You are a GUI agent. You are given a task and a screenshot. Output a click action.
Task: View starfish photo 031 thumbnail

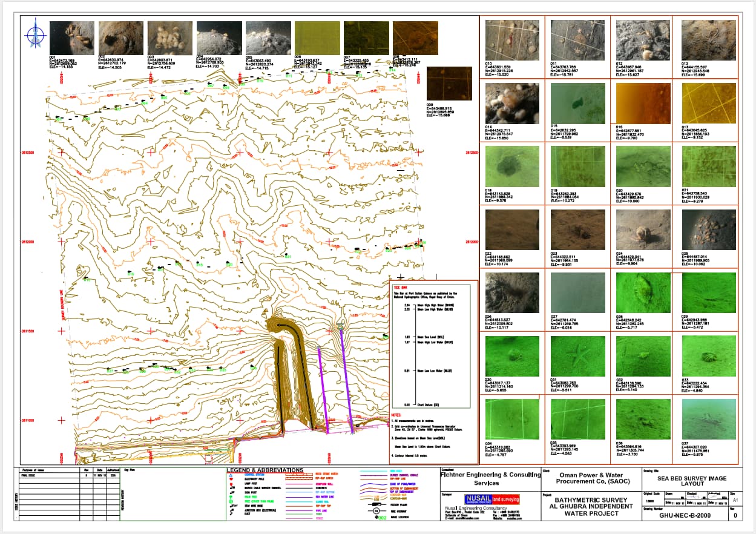(577, 356)
